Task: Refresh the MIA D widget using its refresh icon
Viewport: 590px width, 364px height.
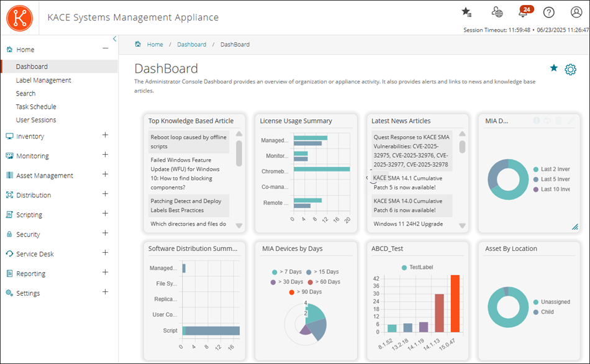Action: [547, 121]
